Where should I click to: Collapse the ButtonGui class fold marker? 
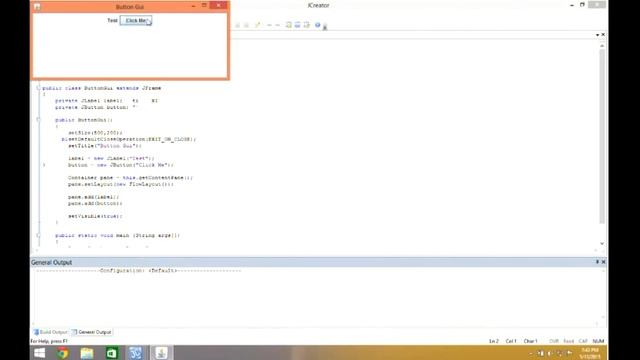(38, 88)
